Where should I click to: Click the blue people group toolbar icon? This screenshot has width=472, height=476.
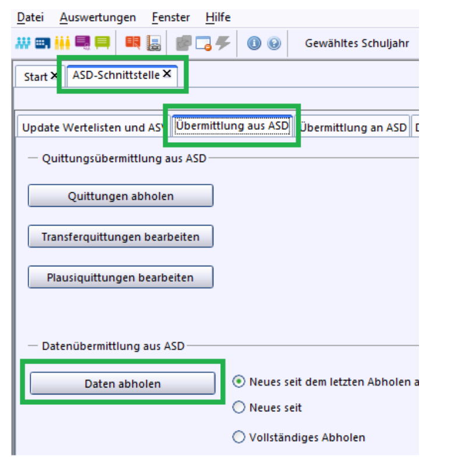[23, 43]
